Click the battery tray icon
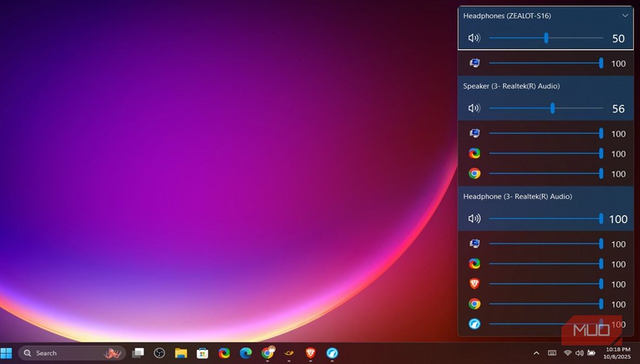Viewport: 640px width, 364px height. click(591, 353)
